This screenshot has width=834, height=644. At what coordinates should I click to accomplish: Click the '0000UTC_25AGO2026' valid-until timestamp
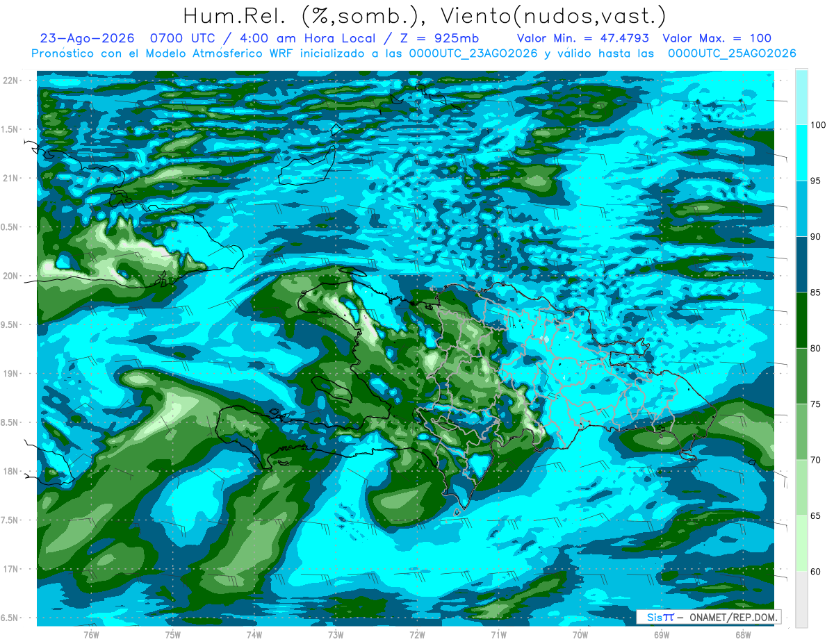click(x=732, y=53)
